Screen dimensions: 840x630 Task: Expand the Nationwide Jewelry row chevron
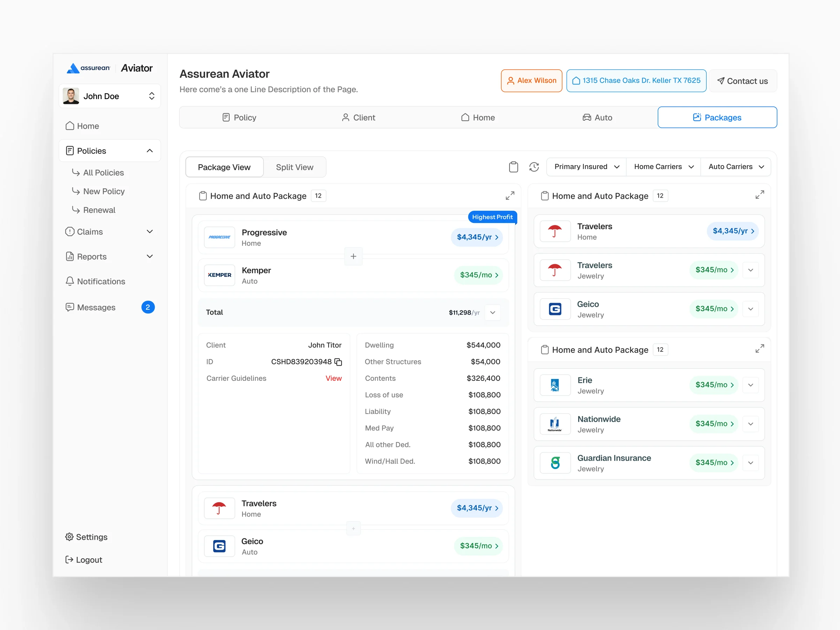(x=750, y=424)
